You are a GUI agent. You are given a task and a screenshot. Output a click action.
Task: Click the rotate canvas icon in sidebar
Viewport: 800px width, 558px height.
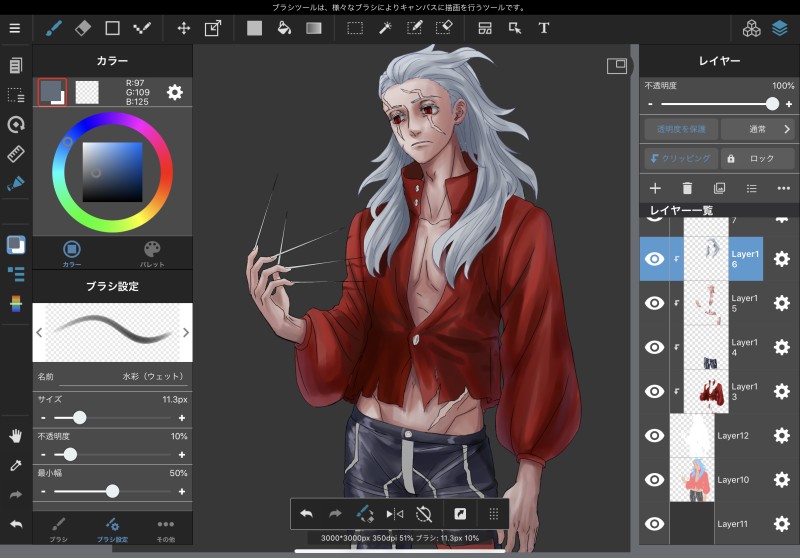16,124
